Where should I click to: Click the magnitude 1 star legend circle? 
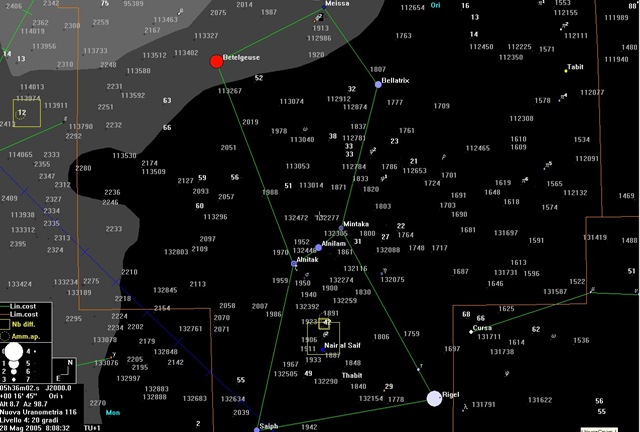point(14,363)
